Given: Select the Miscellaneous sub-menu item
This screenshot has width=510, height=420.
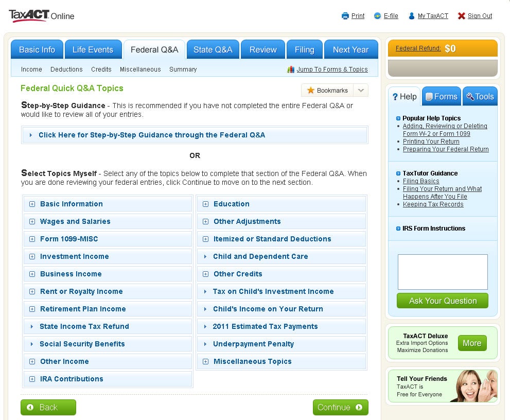Looking at the screenshot, I should 140,69.
